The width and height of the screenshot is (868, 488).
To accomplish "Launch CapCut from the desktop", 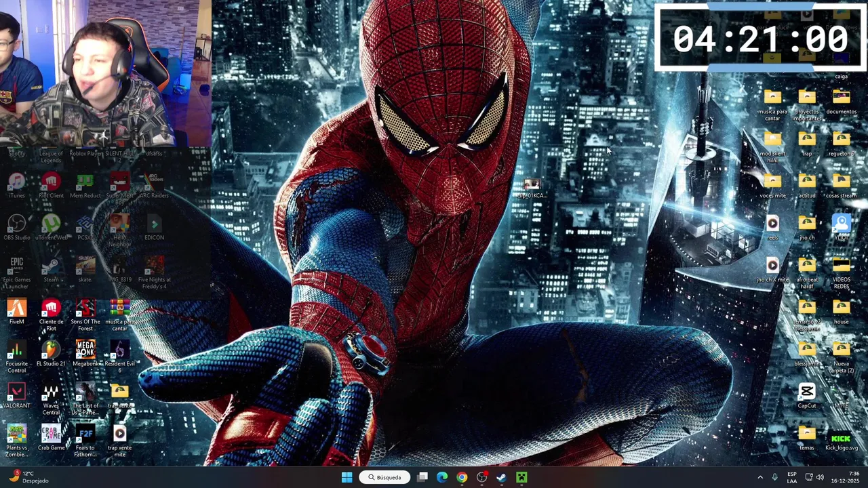I will click(807, 396).
